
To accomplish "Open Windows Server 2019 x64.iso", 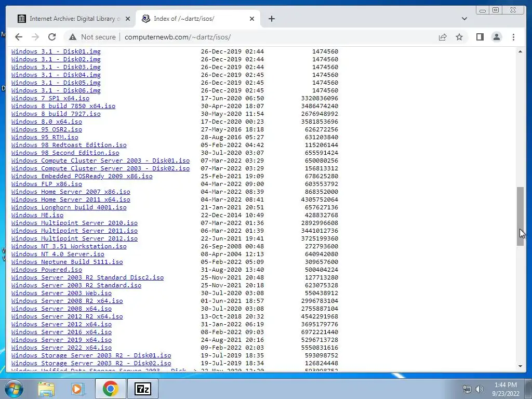I will point(61,340).
